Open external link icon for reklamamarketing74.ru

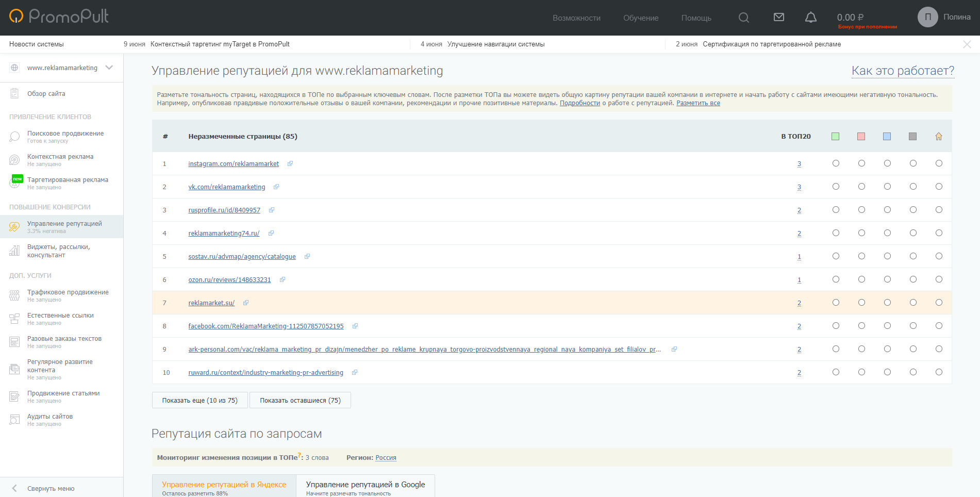pos(271,233)
